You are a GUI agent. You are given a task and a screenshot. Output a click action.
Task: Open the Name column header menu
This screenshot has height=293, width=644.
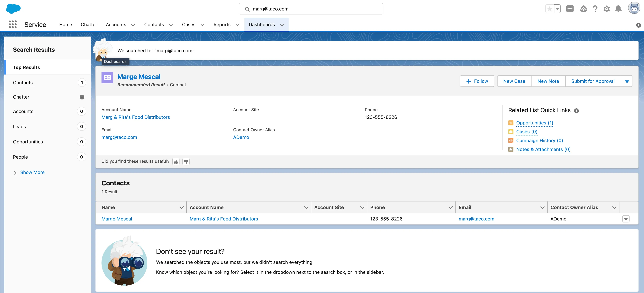coord(181,207)
